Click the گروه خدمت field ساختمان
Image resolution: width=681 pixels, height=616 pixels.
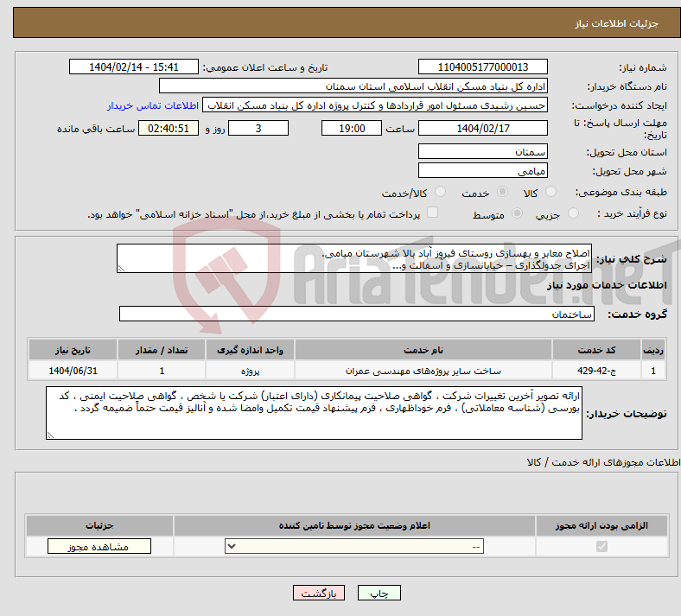(357, 314)
